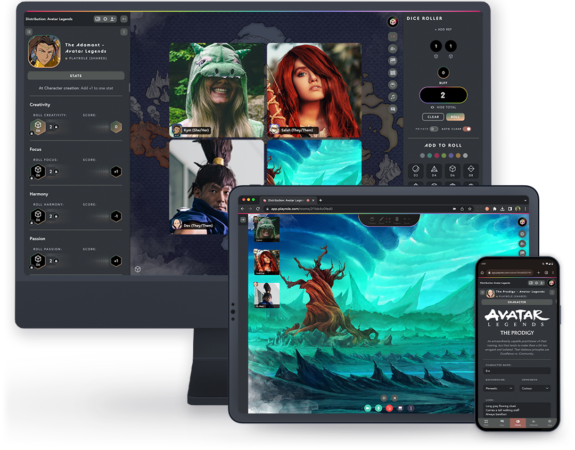Open the Demeanor dropdown on the phone
The width and height of the screenshot is (575, 450).
point(535,388)
